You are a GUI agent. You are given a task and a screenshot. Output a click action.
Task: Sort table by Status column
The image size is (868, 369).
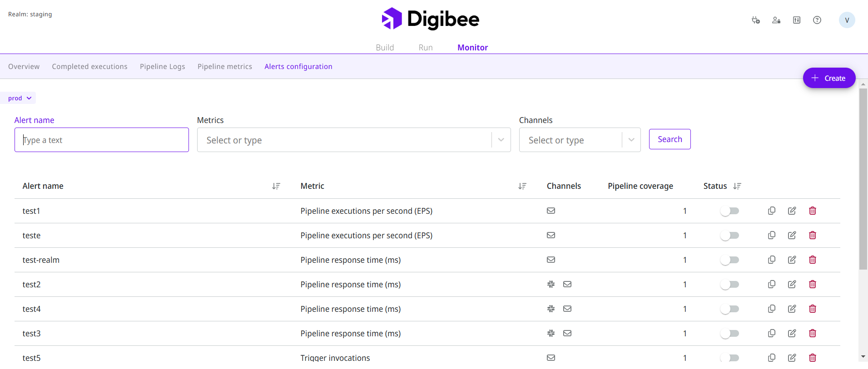[x=737, y=186]
